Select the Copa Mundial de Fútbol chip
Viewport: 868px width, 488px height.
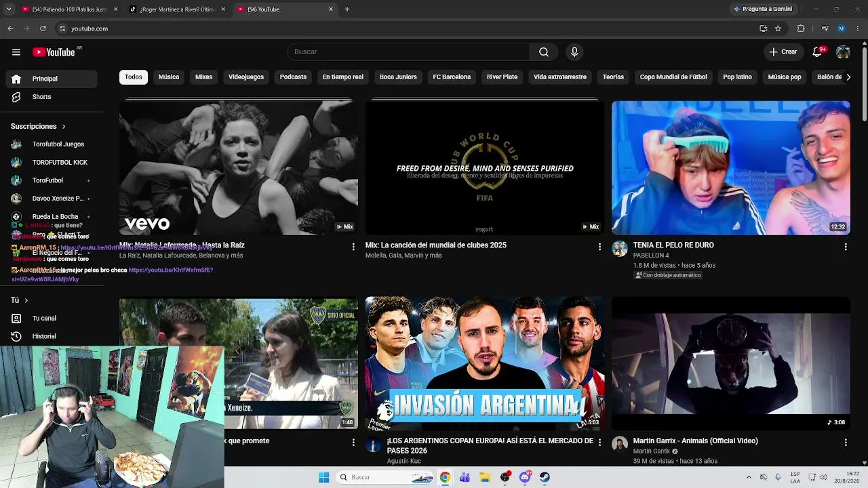pyautogui.click(x=673, y=77)
